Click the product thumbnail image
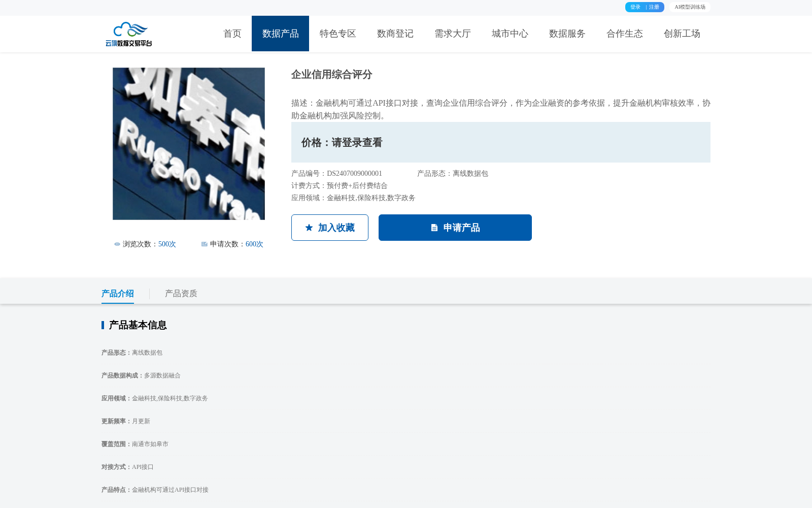 coord(189,144)
